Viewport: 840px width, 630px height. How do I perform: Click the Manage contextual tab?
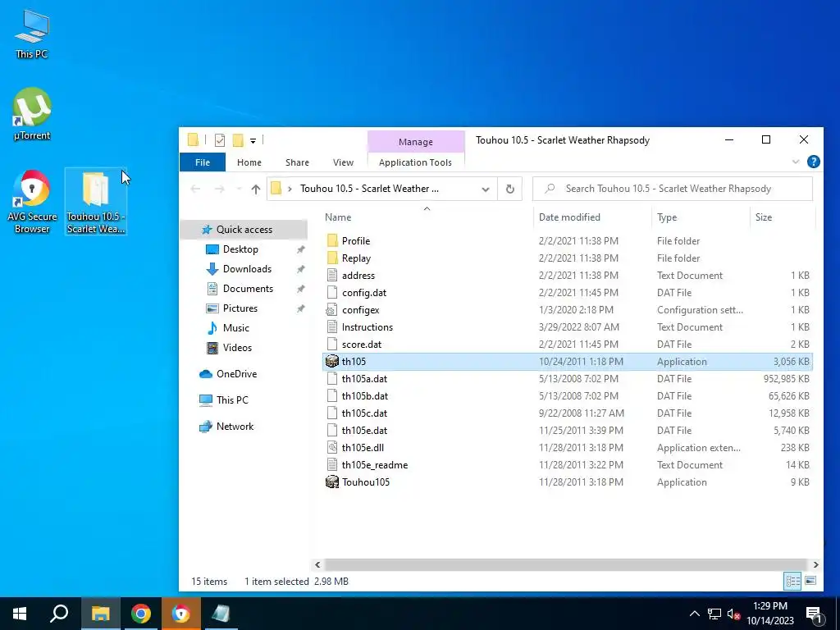click(x=416, y=142)
